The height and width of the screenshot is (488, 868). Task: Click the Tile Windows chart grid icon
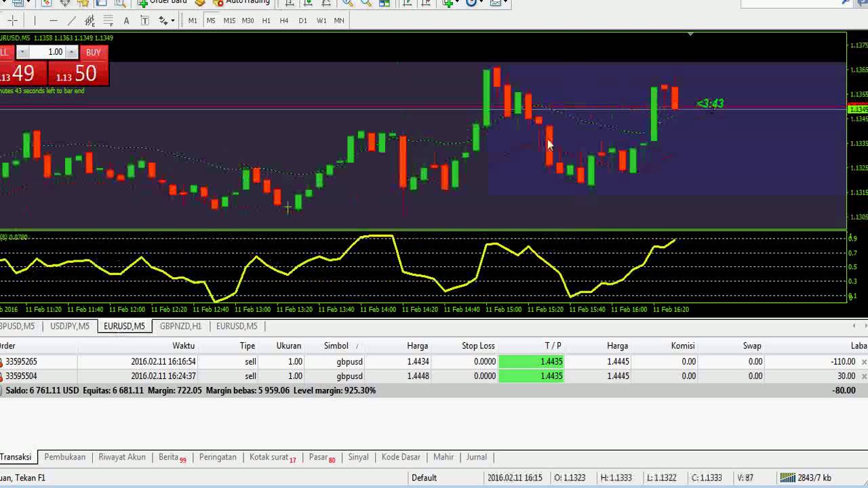coord(384,3)
